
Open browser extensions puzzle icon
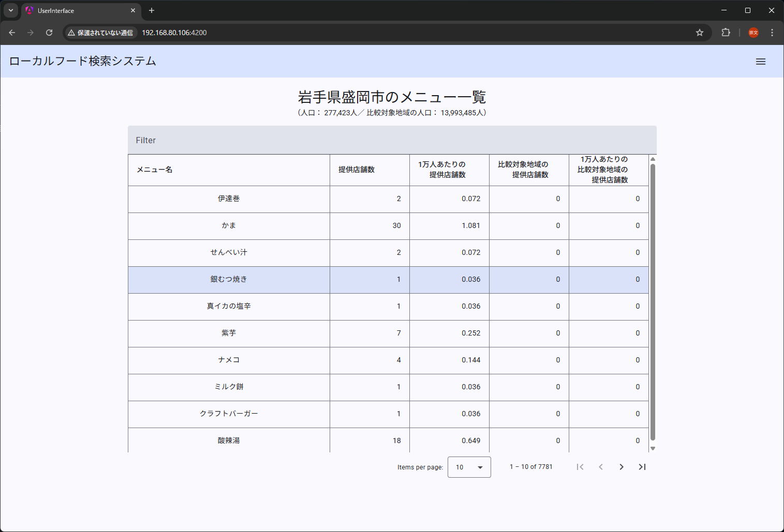(x=726, y=33)
